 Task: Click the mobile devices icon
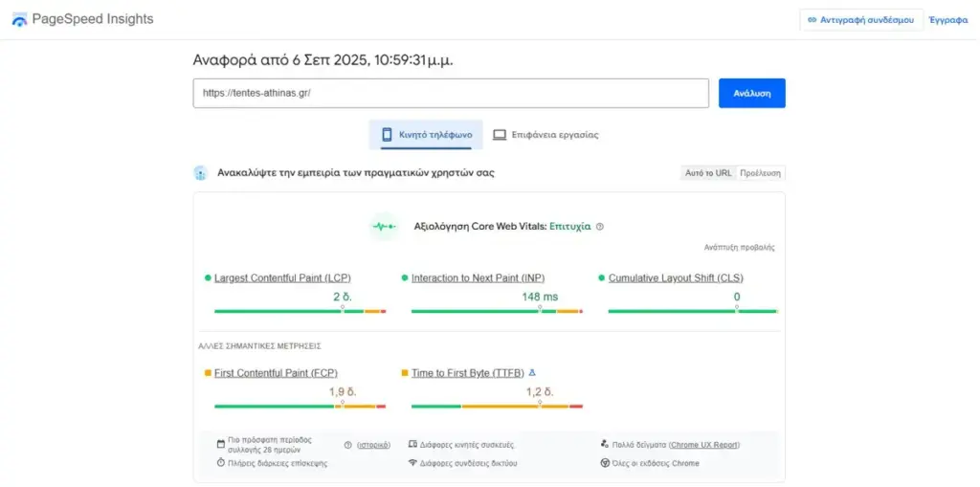(x=412, y=445)
